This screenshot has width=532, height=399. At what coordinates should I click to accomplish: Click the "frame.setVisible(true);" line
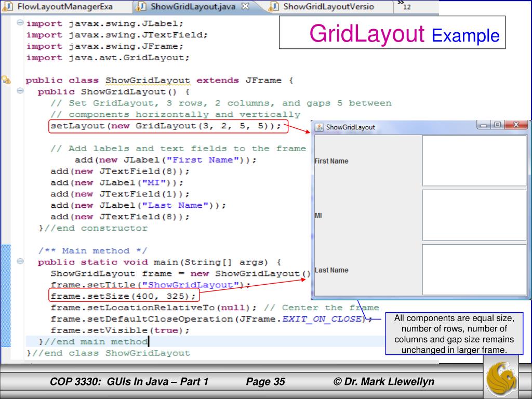[x=120, y=330]
